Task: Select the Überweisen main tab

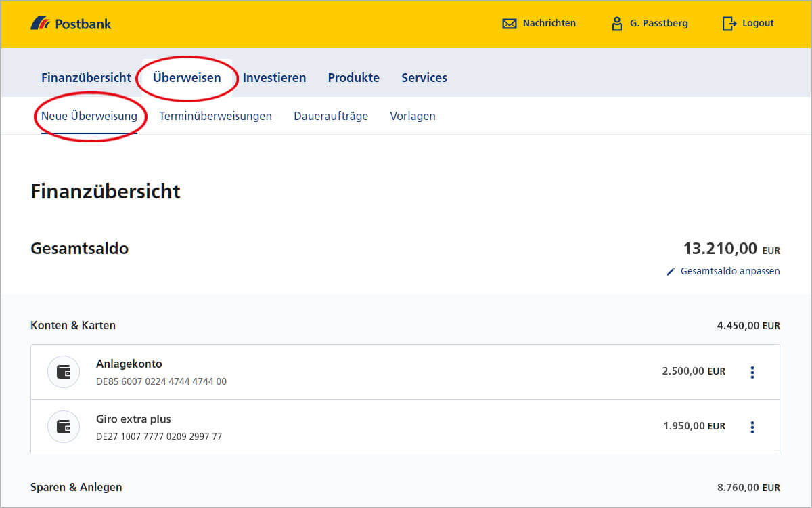Action: tap(187, 78)
